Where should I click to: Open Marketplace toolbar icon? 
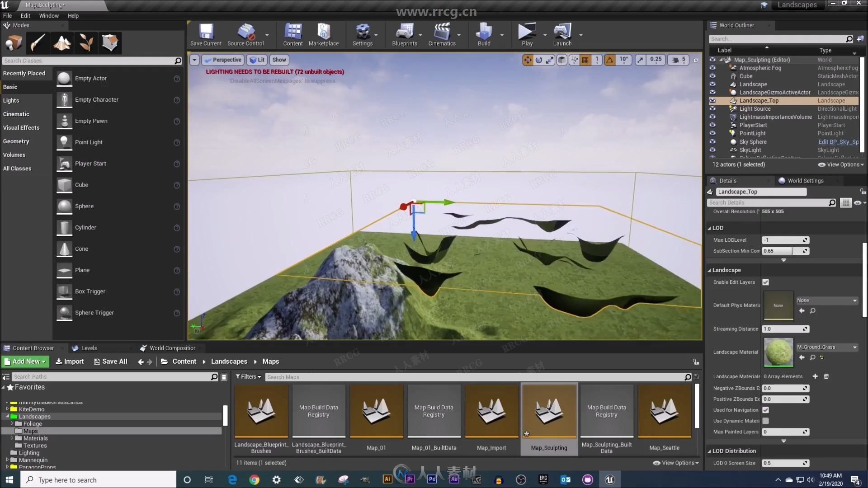pos(324,35)
